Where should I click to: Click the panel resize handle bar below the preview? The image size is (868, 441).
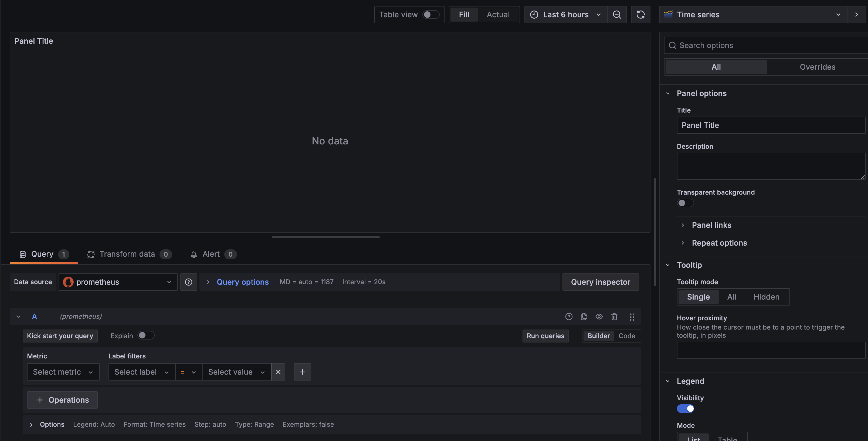(x=325, y=237)
